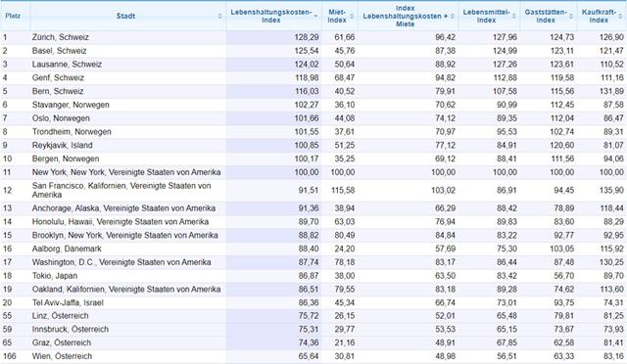627x364 pixels.
Task: Click Kaufkraft-Index sort arrows
Action: [x=620, y=16]
